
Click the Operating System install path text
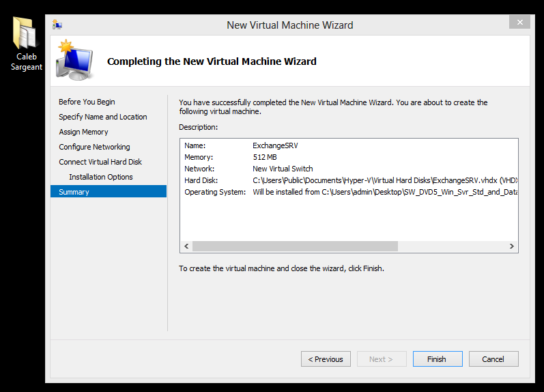tap(385, 192)
